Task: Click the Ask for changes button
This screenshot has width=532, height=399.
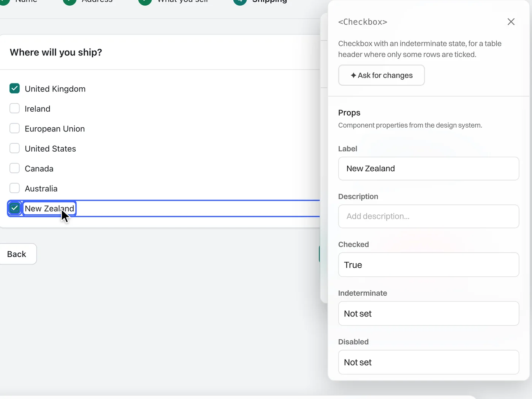Action: [x=382, y=75]
